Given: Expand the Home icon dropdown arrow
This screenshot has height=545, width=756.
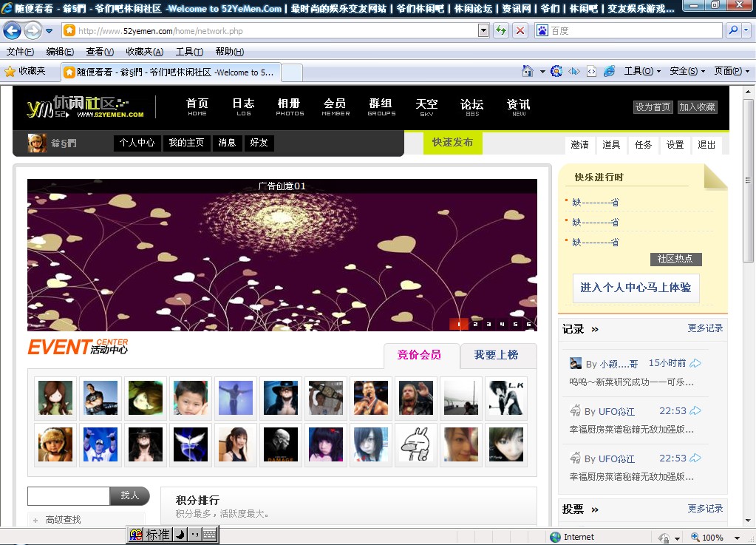Looking at the screenshot, I should tap(542, 72).
